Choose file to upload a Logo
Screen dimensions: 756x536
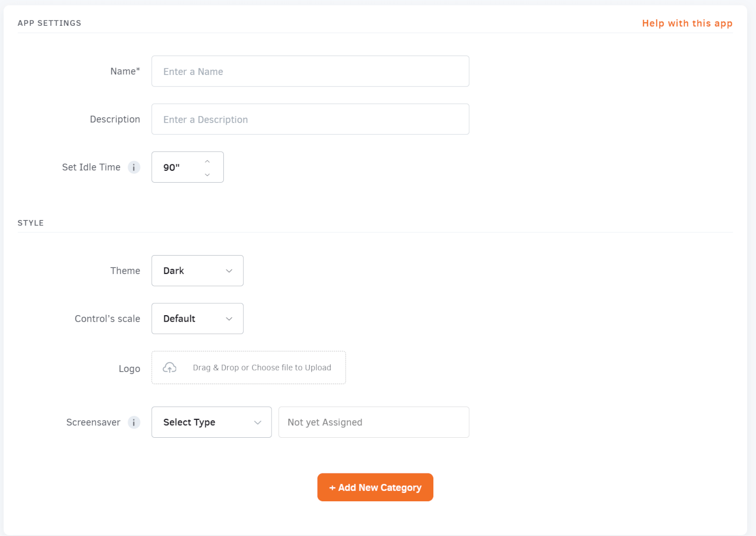(262, 367)
